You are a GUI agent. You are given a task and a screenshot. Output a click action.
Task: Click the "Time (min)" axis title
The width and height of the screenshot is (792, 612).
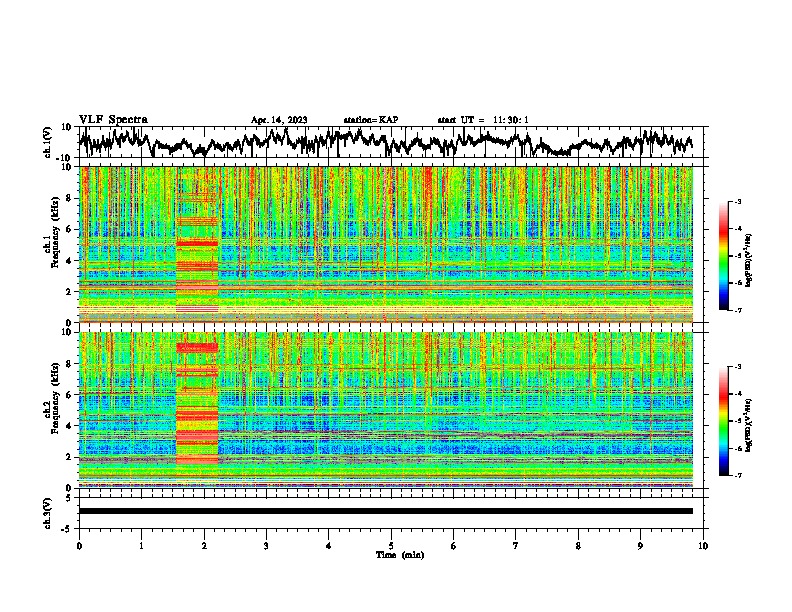(400, 555)
